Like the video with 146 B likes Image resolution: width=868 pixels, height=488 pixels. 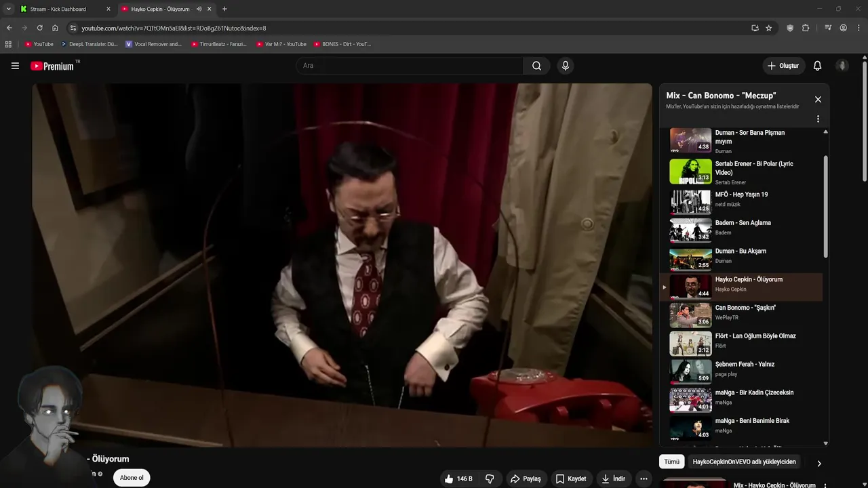coord(458,479)
